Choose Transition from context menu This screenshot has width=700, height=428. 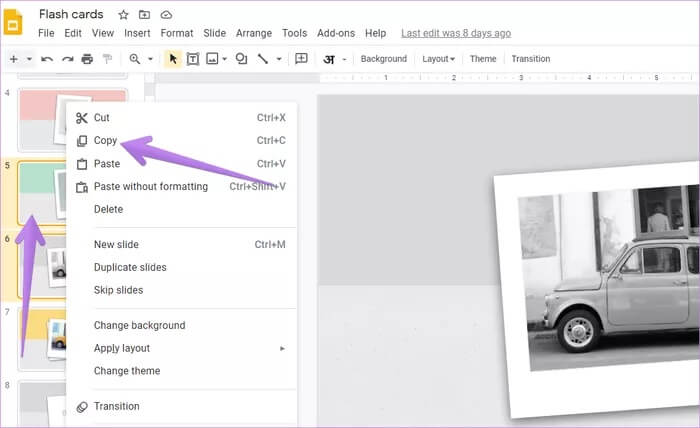181,407
